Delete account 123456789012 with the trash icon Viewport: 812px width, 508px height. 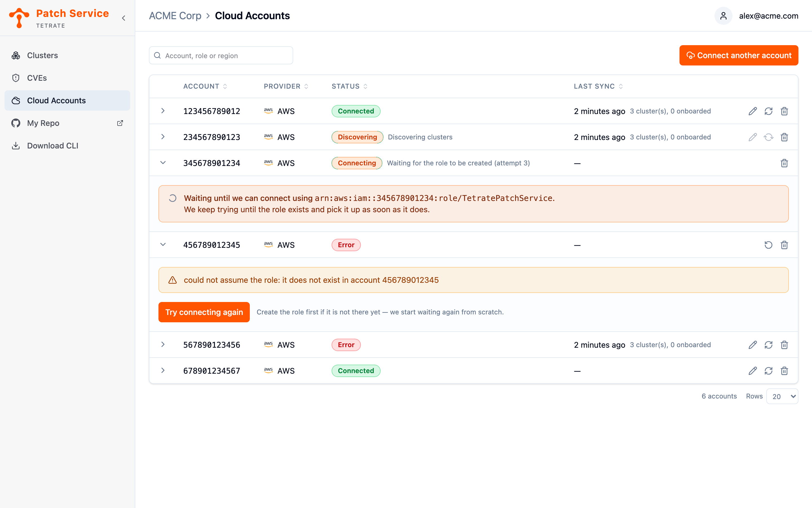click(x=784, y=111)
